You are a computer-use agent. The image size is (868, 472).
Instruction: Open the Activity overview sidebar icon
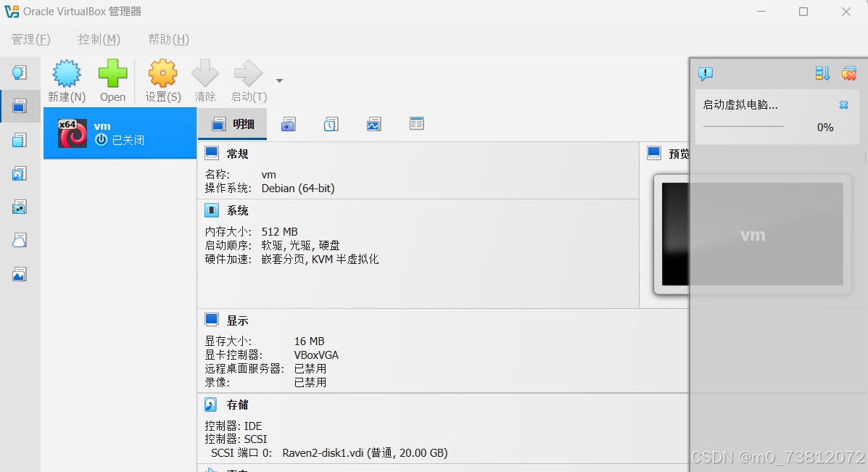pyautogui.click(x=20, y=274)
